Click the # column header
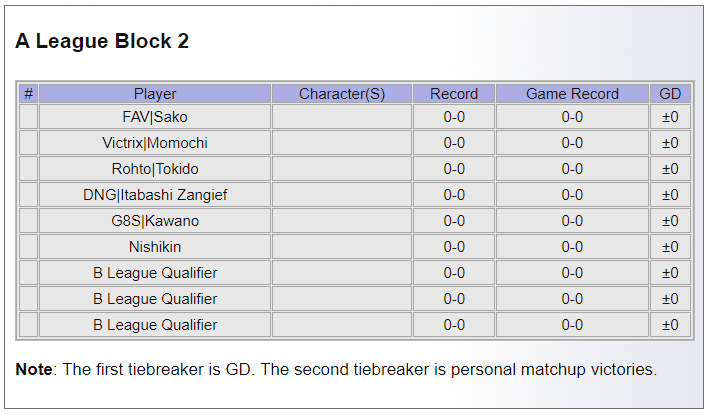This screenshot has height=415, width=708. point(28,94)
